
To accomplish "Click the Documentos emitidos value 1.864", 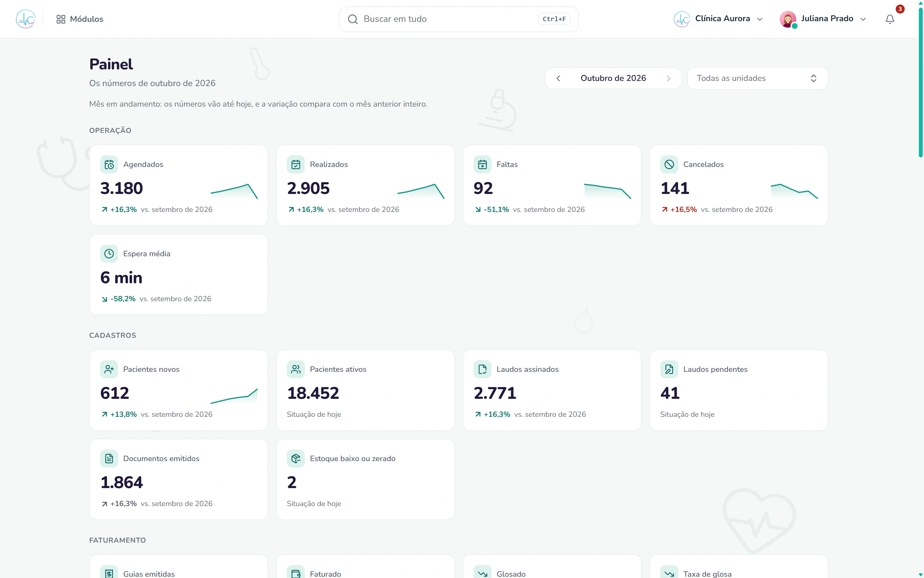I will coord(122,482).
